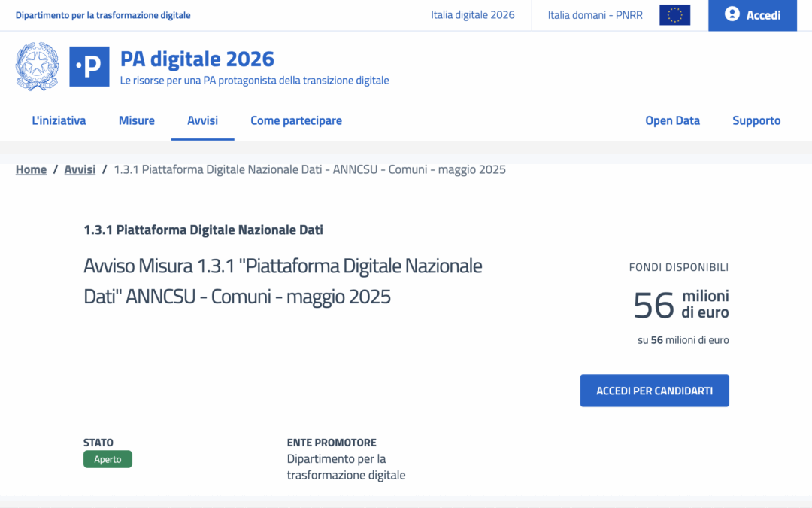The image size is (812, 508).
Task: Open the Accedi login button
Action: click(x=753, y=15)
